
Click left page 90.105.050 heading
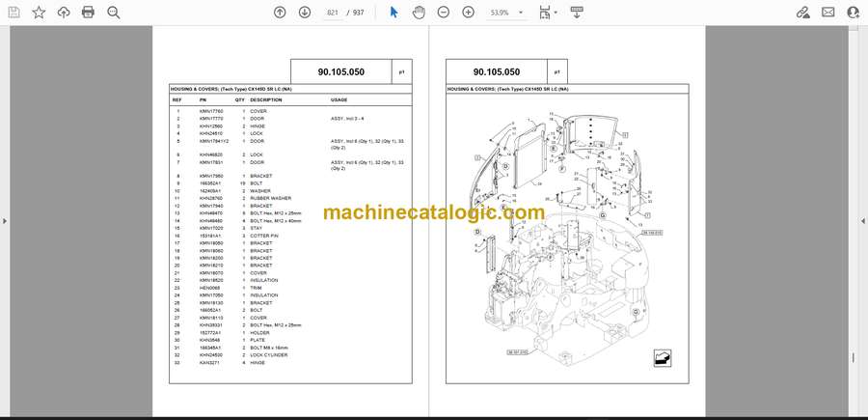pyautogui.click(x=341, y=72)
